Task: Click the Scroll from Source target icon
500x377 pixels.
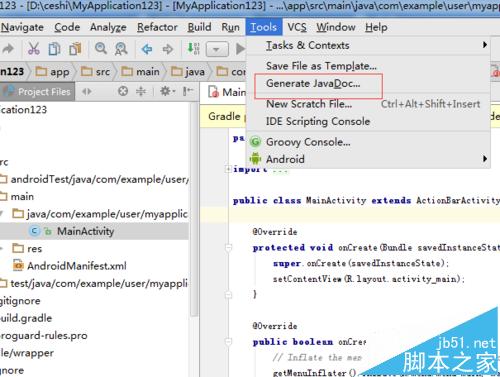Action: (123, 91)
